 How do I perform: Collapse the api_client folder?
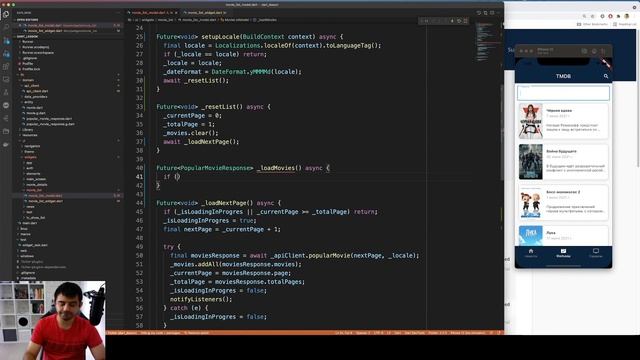pyautogui.click(x=31, y=86)
